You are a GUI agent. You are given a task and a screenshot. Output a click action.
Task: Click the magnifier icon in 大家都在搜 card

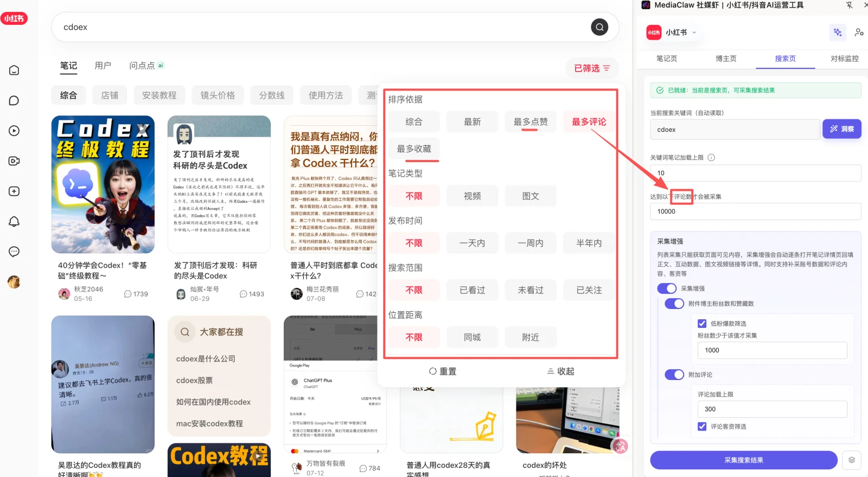click(x=185, y=332)
